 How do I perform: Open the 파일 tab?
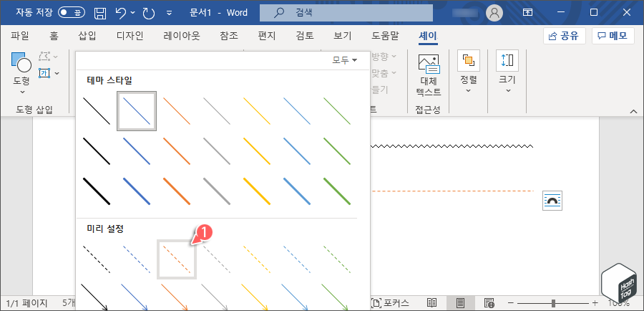19,36
